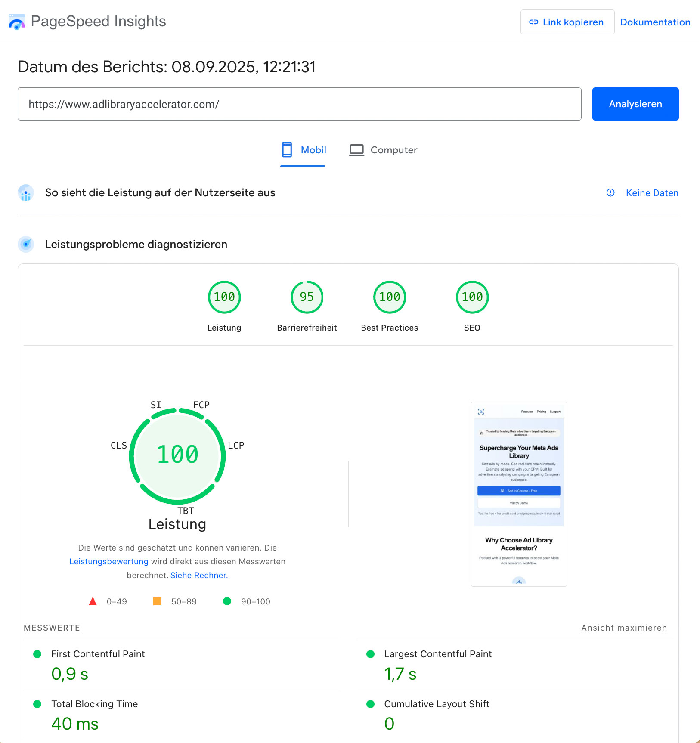The height and width of the screenshot is (743, 700).
Task: Click the MESSWERTE heading
Action: (x=52, y=628)
